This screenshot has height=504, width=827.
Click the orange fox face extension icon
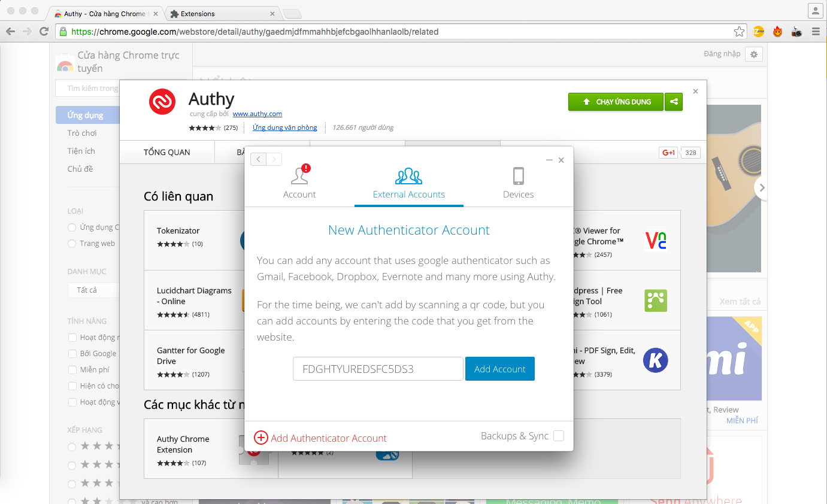tap(777, 32)
